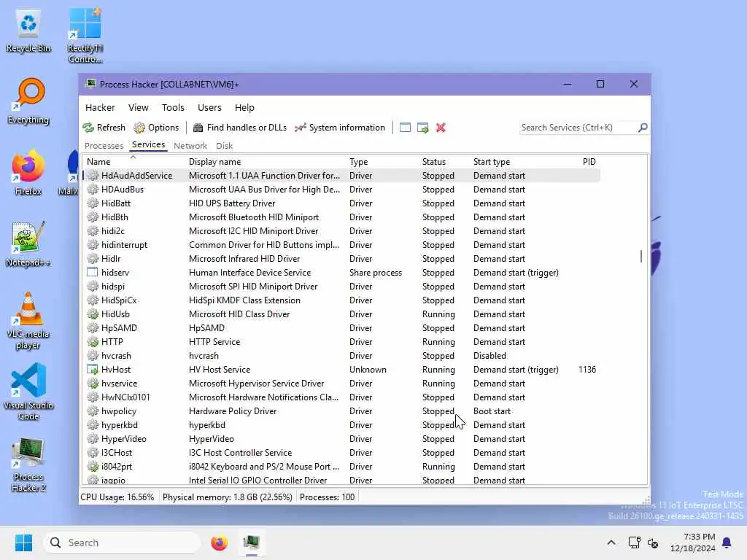The width and height of the screenshot is (747, 560).
Task: Click the search magnifier icon in Process Hacker
Action: (x=643, y=128)
